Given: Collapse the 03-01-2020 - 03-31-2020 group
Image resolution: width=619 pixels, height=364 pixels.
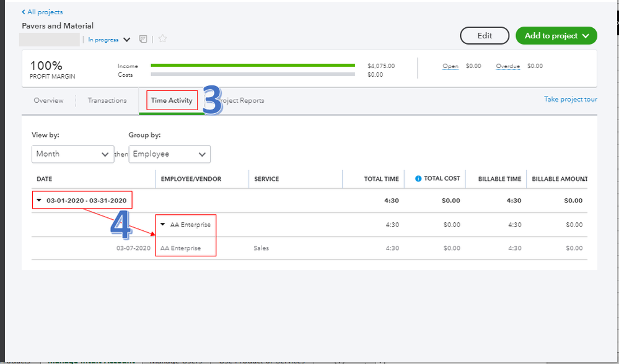Looking at the screenshot, I should click(39, 201).
